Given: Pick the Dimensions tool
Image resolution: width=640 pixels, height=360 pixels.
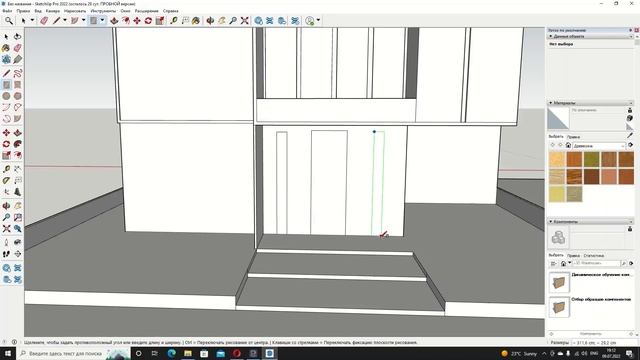Looking at the screenshot, I should [18, 169].
